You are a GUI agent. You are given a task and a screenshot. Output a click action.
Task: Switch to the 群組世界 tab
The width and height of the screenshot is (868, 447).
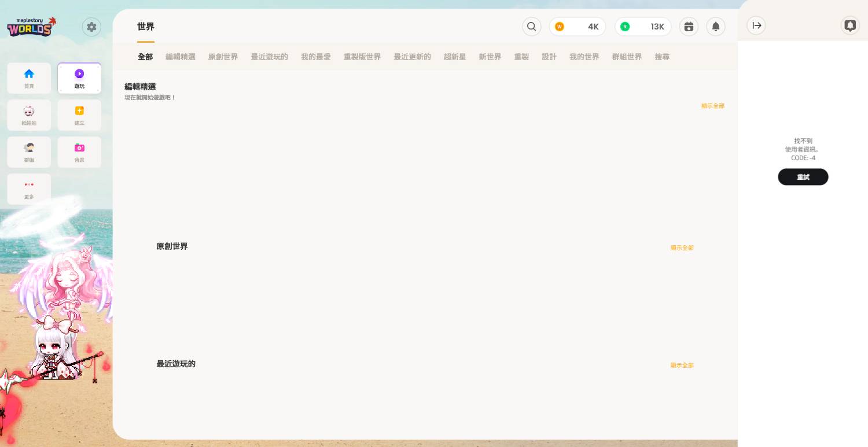pos(627,57)
